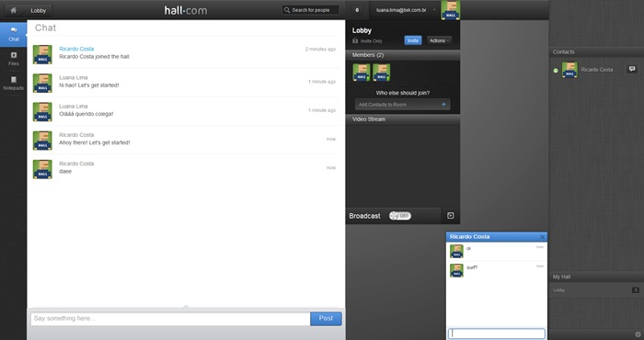The image size is (644, 340).
Task: Collapse the Members (2) section
Action: (403, 55)
